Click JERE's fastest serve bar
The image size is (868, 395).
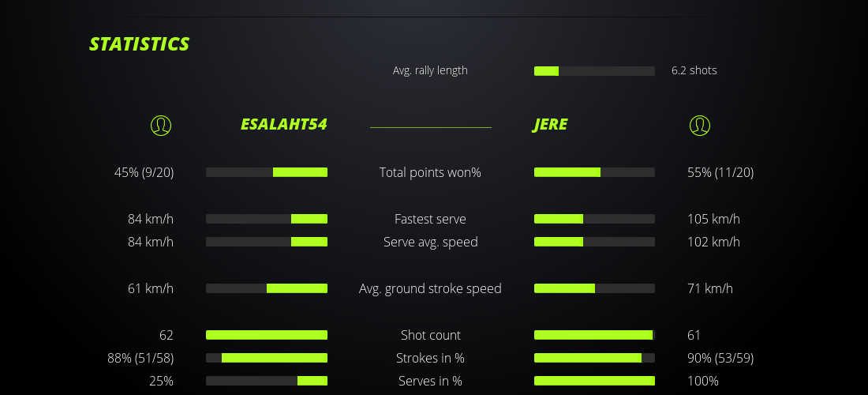(594, 219)
